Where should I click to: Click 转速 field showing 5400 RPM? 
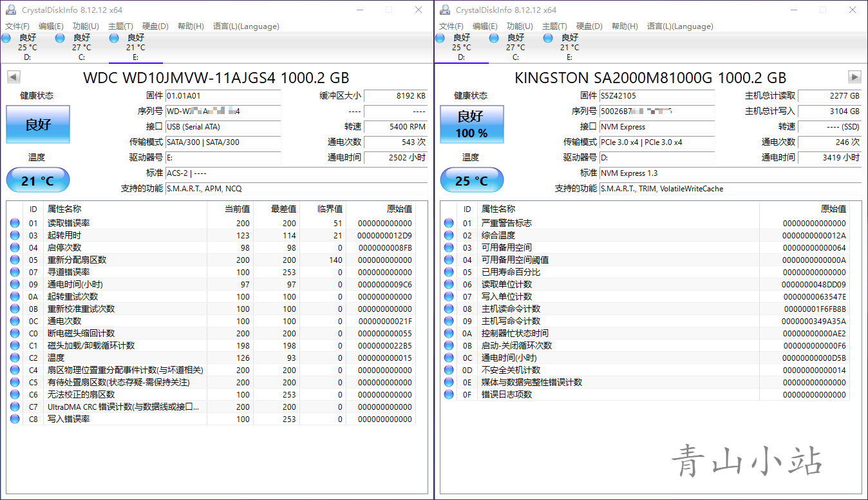(396, 127)
